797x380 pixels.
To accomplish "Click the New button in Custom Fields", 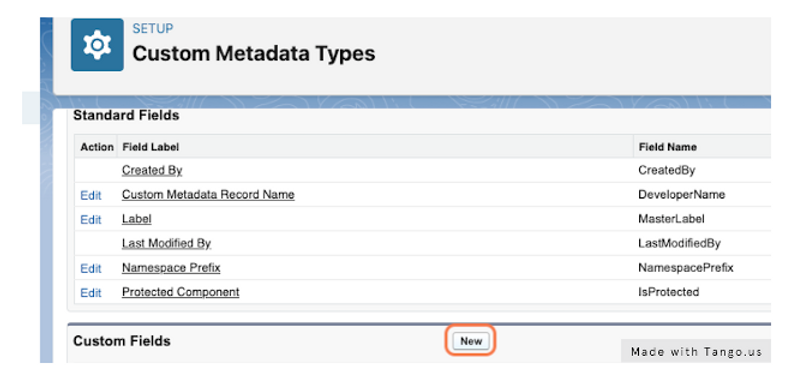I will 471,341.
